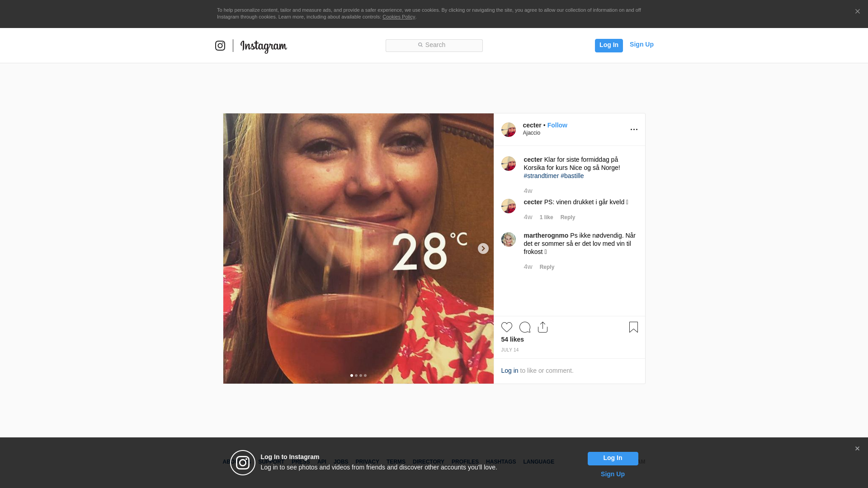Screen dimensions: 868x488
Task: Open the LANGUAGE footer selector
Action: click(x=539, y=462)
